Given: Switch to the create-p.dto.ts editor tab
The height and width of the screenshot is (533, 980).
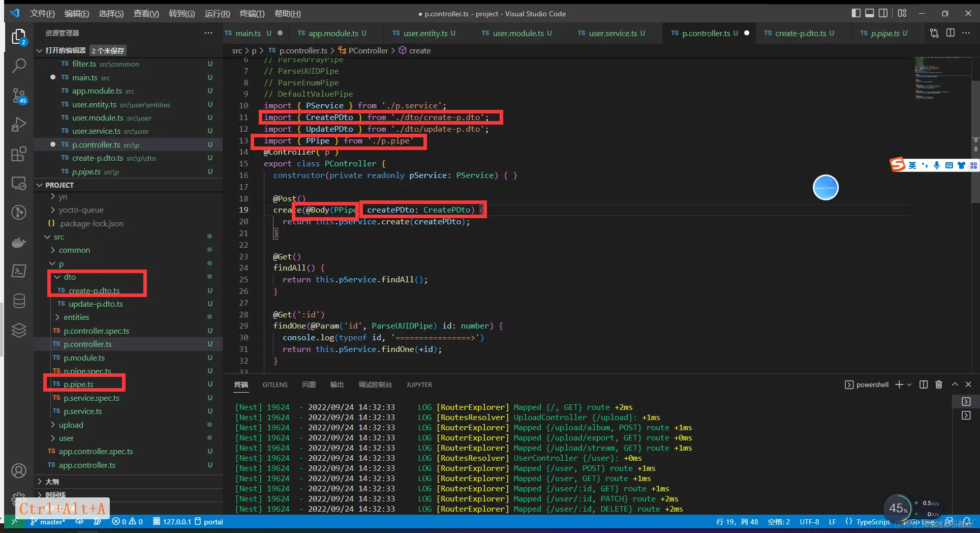Looking at the screenshot, I should [804, 33].
